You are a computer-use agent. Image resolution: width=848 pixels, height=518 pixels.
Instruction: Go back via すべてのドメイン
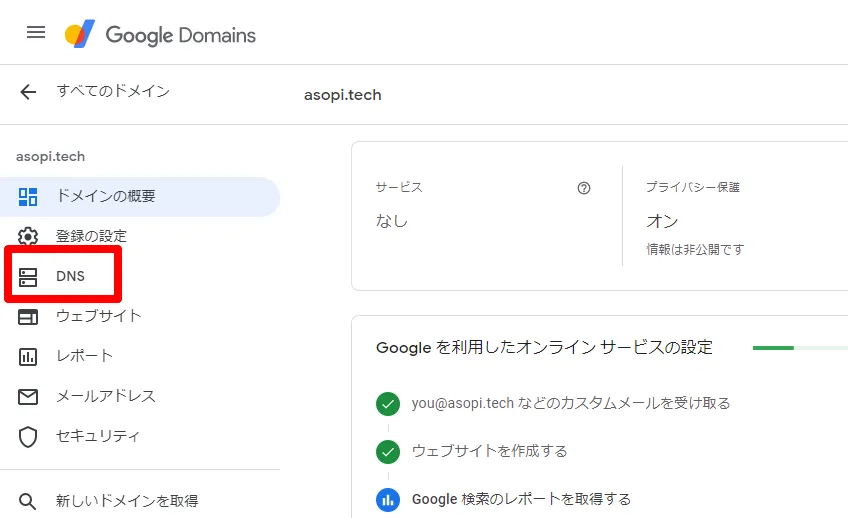[x=113, y=91]
